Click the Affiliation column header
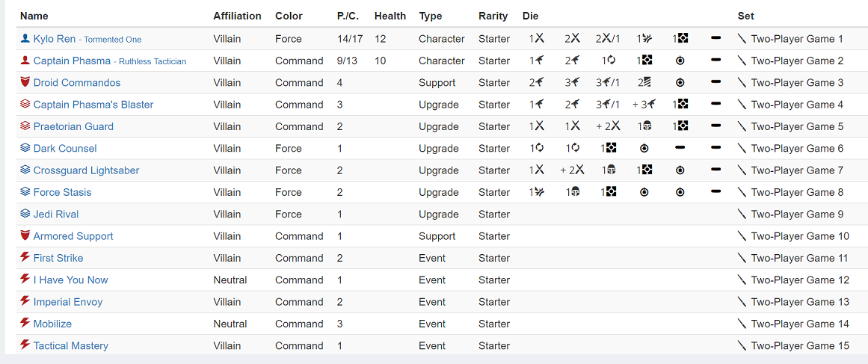The width and height of the screenshot is (868, 364). 237,16
